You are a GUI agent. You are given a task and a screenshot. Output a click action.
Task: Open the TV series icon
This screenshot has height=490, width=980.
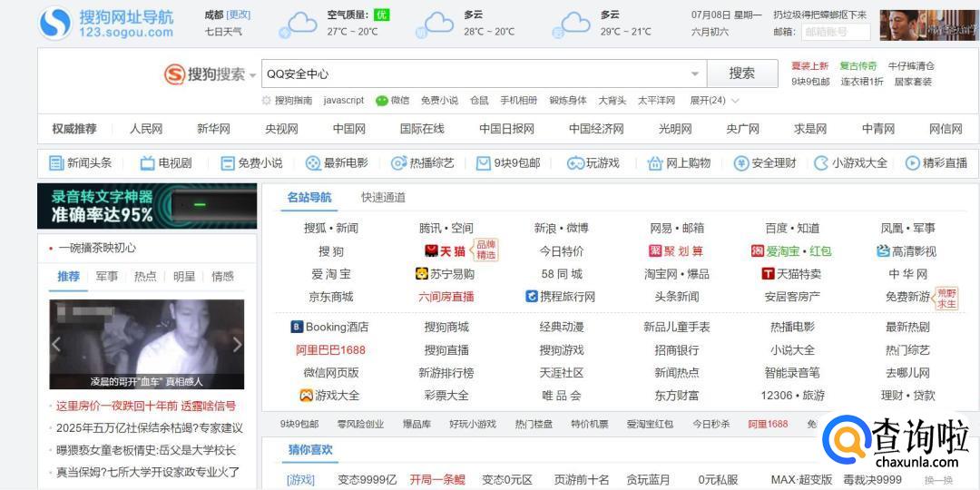[148, 163]
